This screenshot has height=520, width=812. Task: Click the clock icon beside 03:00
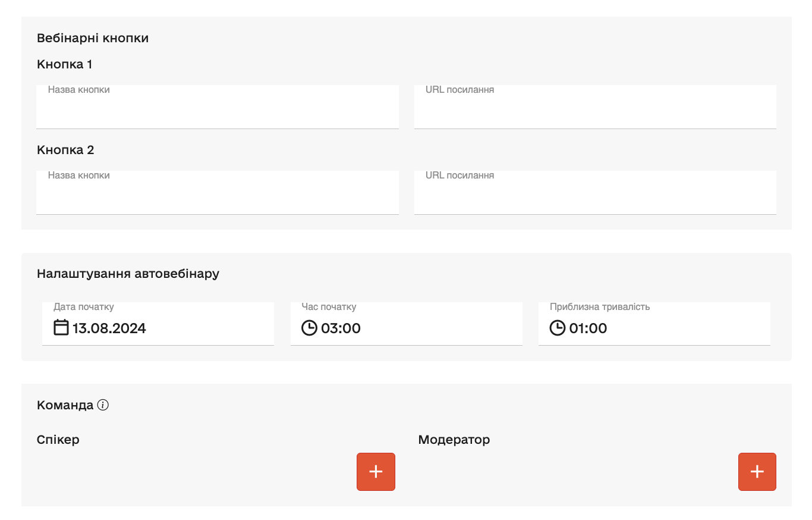click(309, 328)
